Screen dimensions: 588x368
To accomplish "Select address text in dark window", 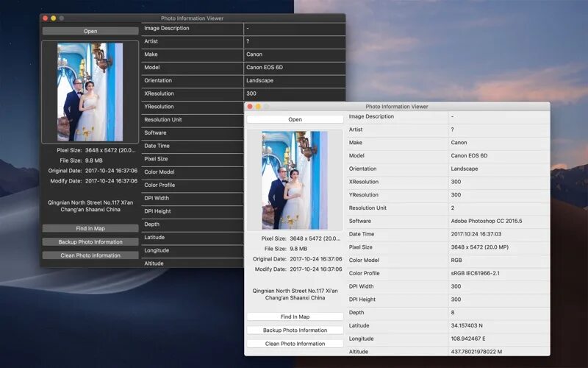I will click(x=90, y=206).
